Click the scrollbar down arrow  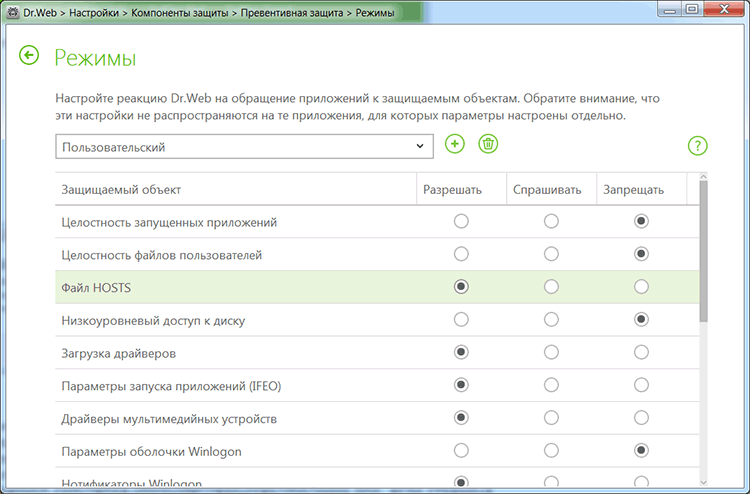[x=703, y=482]
